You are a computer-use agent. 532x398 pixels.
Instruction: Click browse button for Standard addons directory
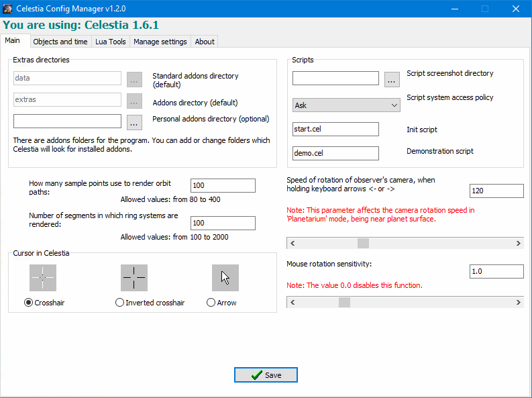click(134, 79)
